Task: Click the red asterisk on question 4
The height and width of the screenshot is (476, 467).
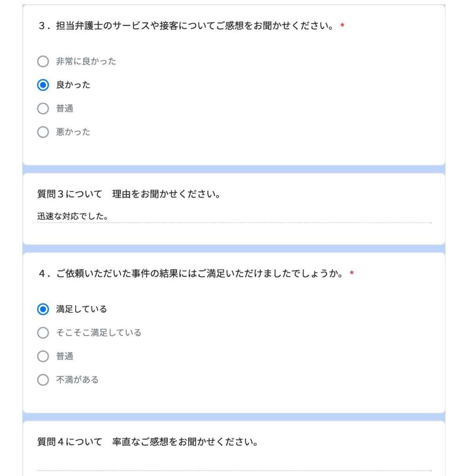Action: coord(352,274)
